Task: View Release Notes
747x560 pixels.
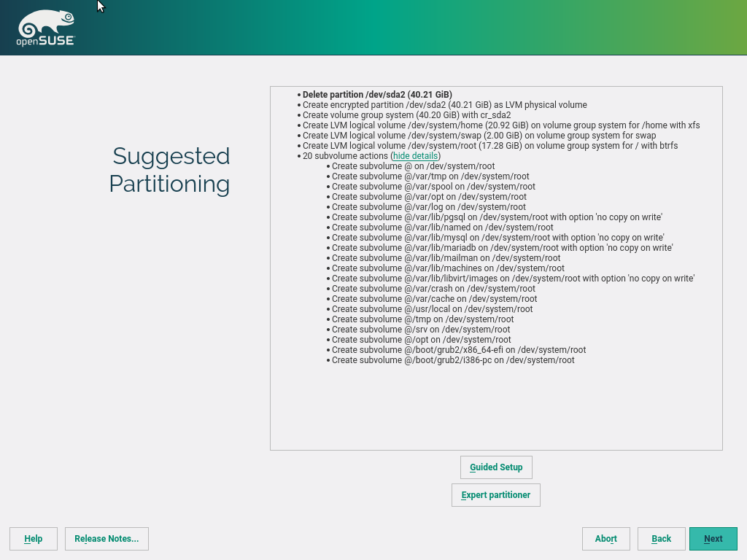Action: [x=107, y=539]
